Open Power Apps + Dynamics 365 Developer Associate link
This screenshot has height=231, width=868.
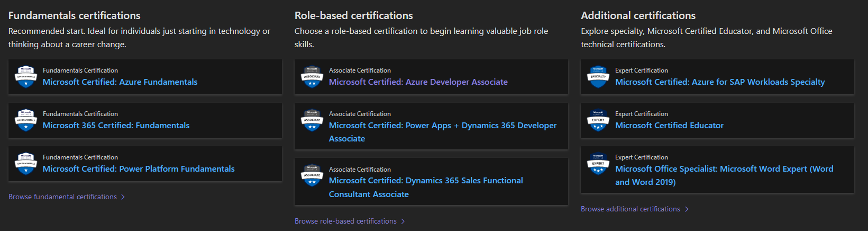(443, 132)
